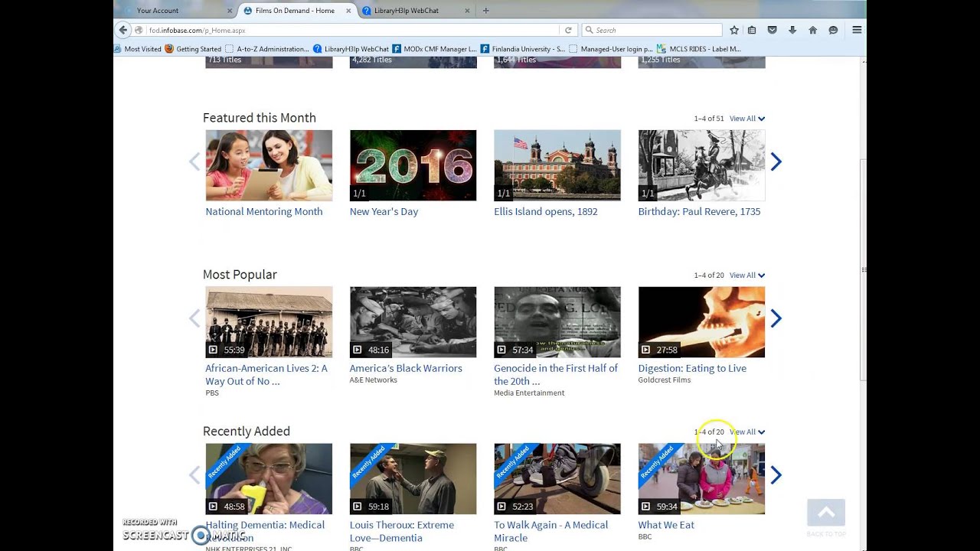Image resolution: width=980 pixels, height=551 pixels.
Task: Open America's Black Warriors title link
Action: coord(406,369)
